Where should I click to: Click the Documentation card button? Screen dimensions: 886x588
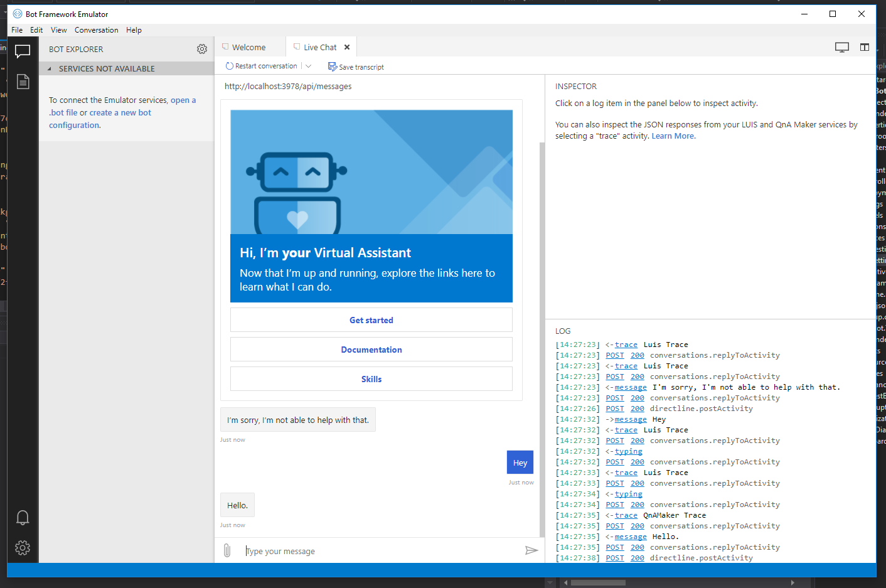click(371, 350)
